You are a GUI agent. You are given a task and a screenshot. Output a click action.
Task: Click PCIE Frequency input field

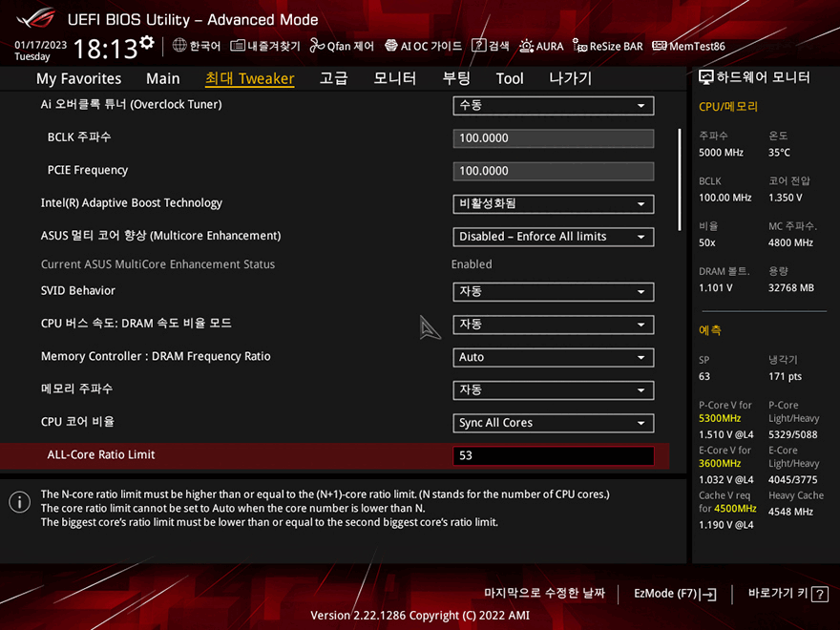(554, 171)
